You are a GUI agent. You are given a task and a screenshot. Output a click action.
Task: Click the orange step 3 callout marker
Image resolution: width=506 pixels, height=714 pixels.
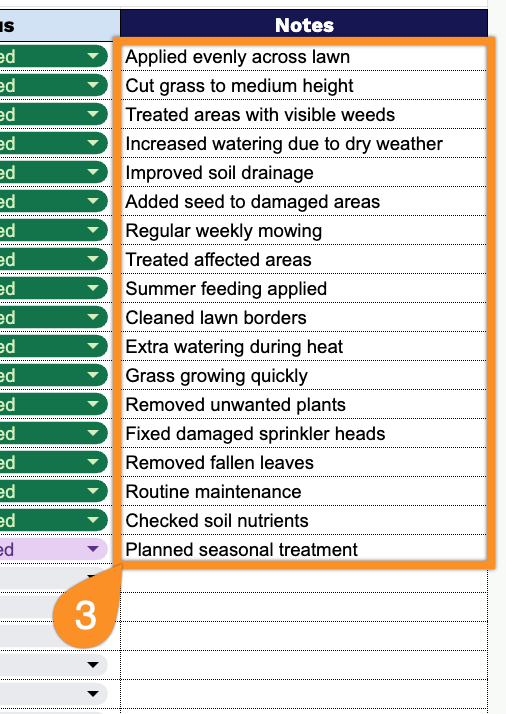pos(86,615)
